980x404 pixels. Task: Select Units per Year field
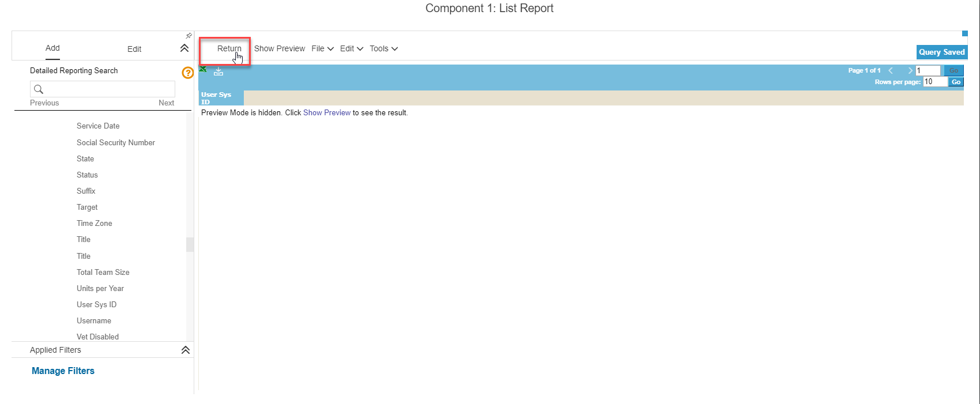point(100,288)
